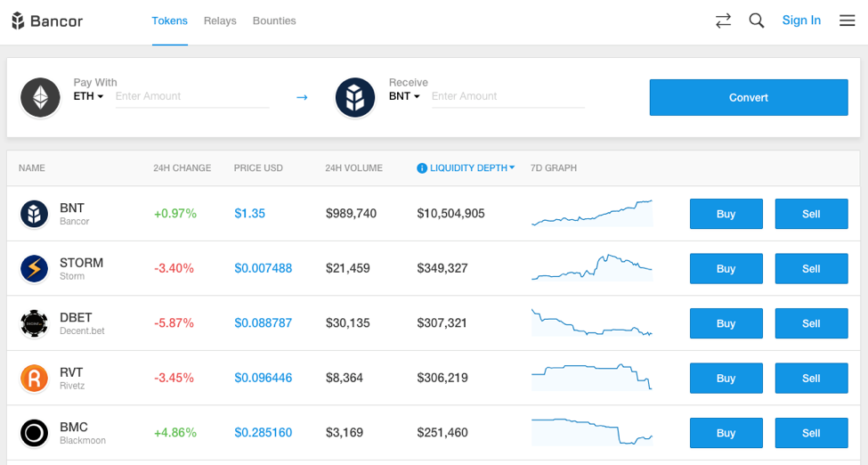Click the $989,740 volume value
This screenshot has width=868, height=465.
click(x=351, y=214)
